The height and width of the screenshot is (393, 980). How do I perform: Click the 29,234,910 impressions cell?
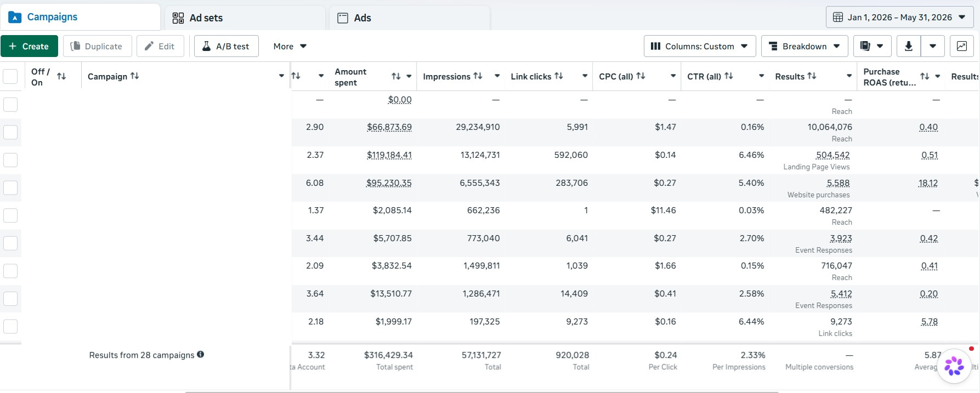(x=478, y=127)
